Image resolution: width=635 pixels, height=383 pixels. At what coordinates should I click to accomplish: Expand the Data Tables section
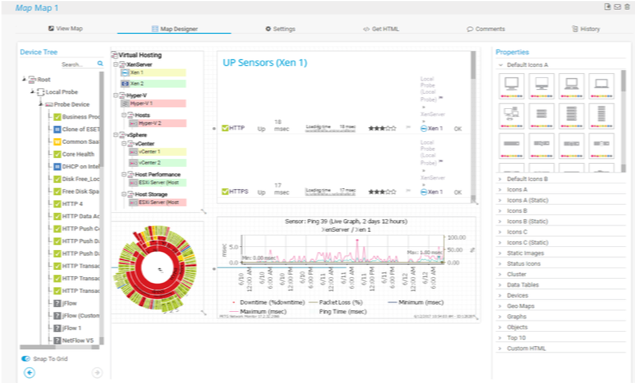point(522,285)
